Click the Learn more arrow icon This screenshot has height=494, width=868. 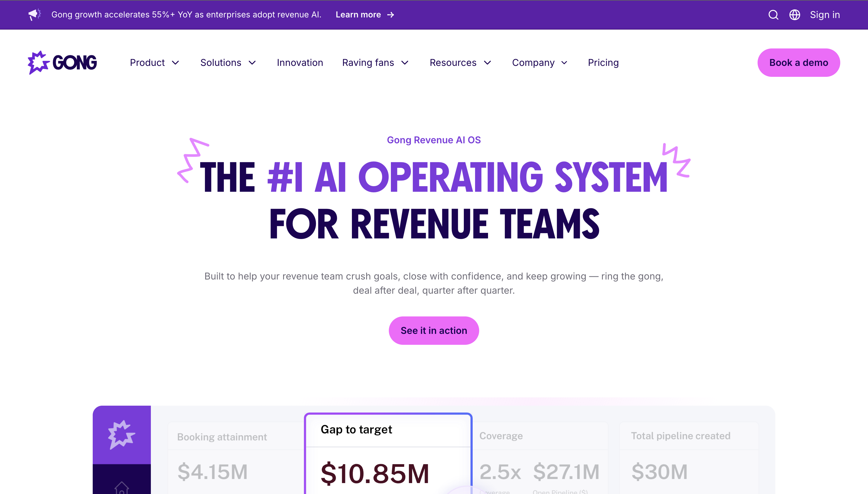(391, 15)
